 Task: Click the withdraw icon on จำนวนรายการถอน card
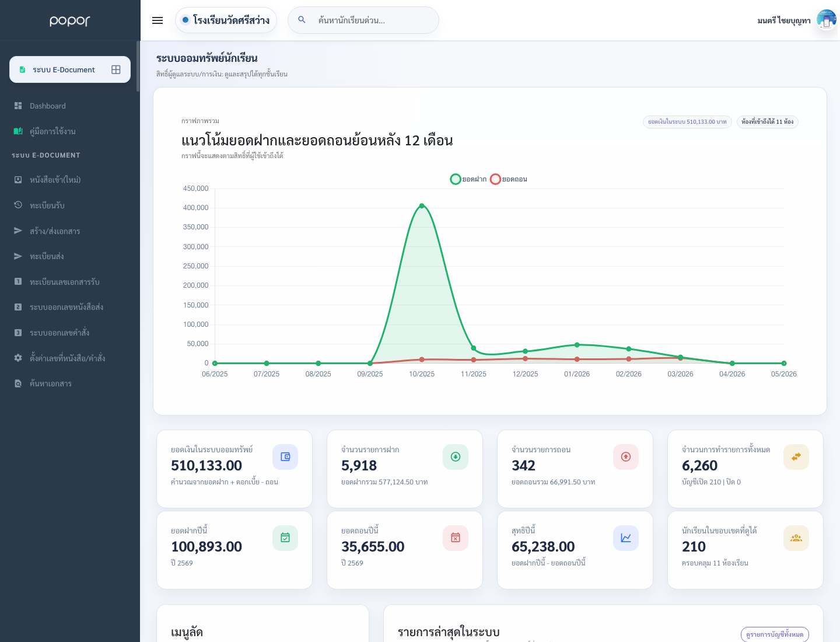click(x=626, y=457)
